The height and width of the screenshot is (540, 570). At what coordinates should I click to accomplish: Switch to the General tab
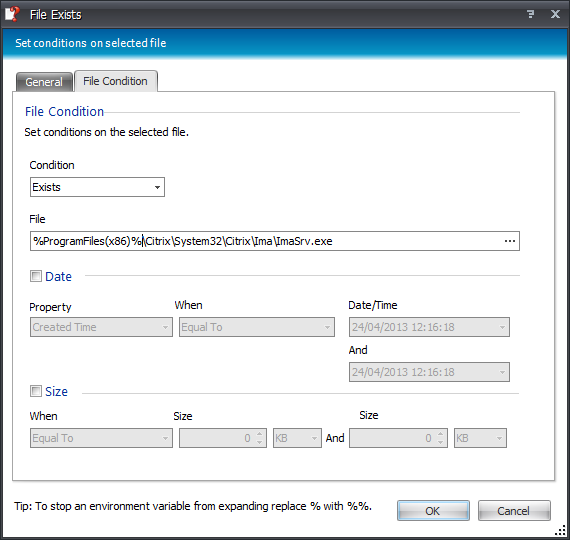(x=44, y=82)
